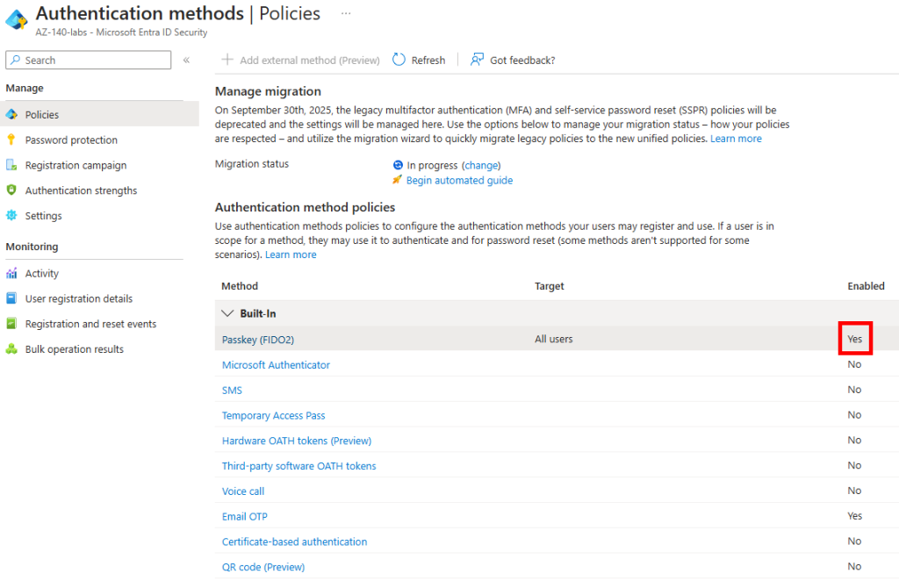Click Yes in the Passkey (FIDO2) row
Image resolution: width=899 pixels, height=588 pixels.
(x=855, y=339)
